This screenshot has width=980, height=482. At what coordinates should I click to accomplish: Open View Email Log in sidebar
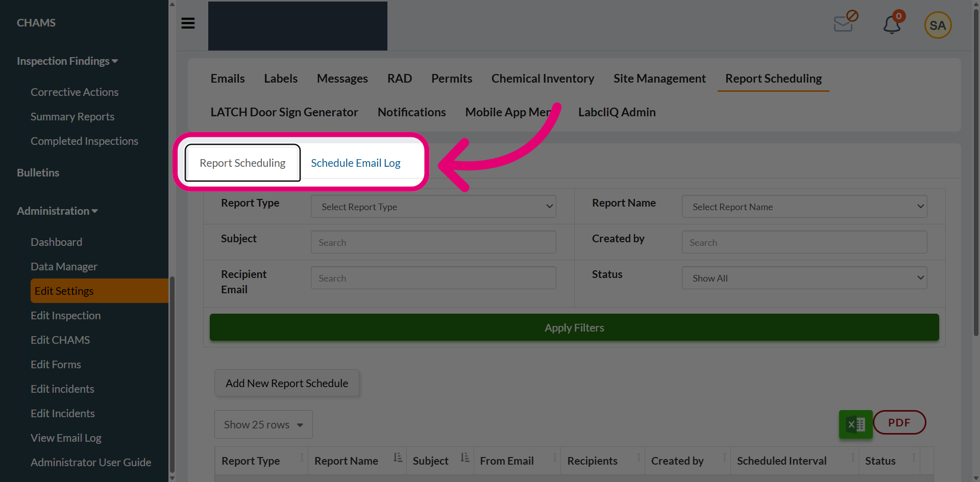pos(66,438)
